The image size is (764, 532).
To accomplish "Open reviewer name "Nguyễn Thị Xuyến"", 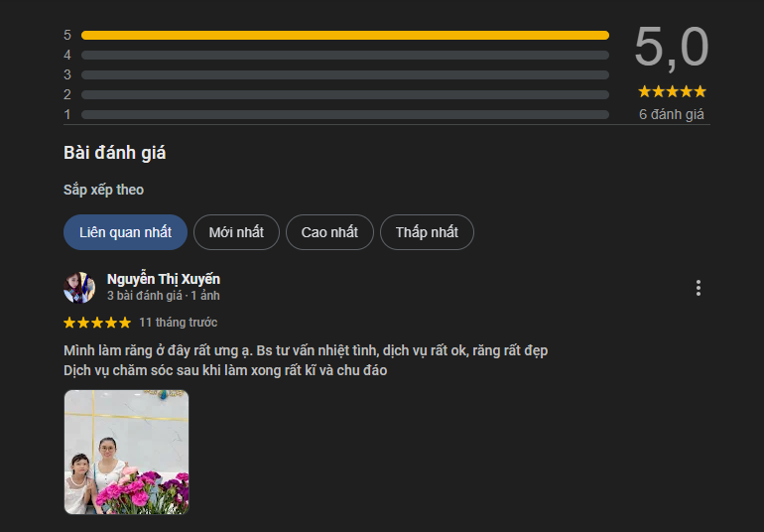I will coord(164,279).
